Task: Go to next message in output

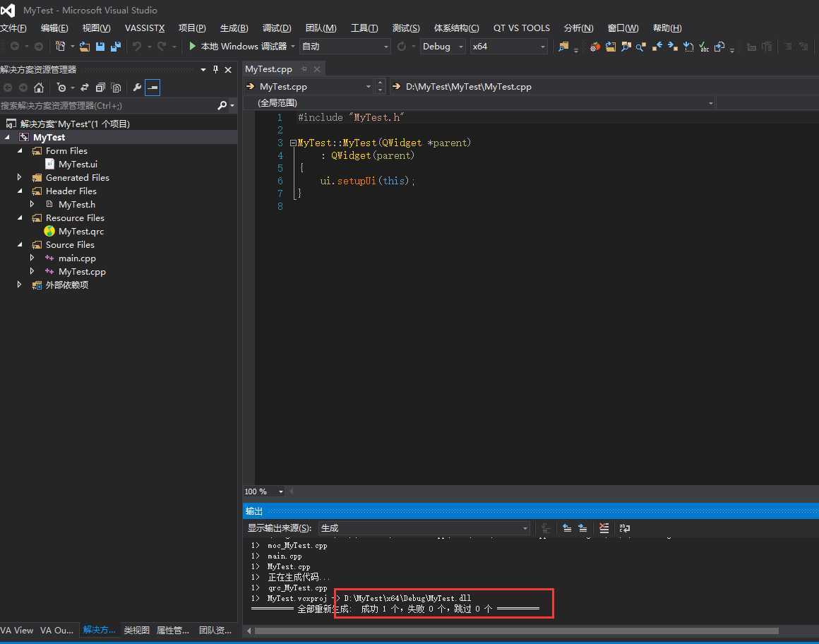Action: 582,528
